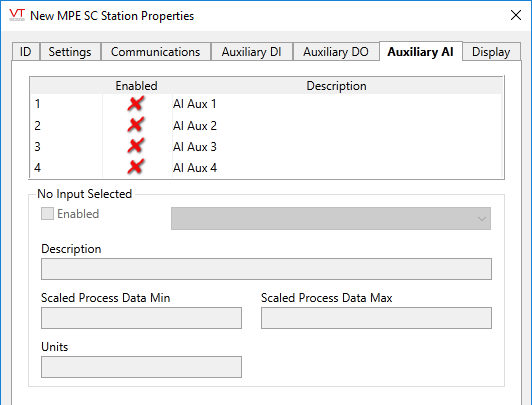The image size is (532, 405).
Task: Click the red X icon for AI Aux 1
Action: [x=136, y=103]
